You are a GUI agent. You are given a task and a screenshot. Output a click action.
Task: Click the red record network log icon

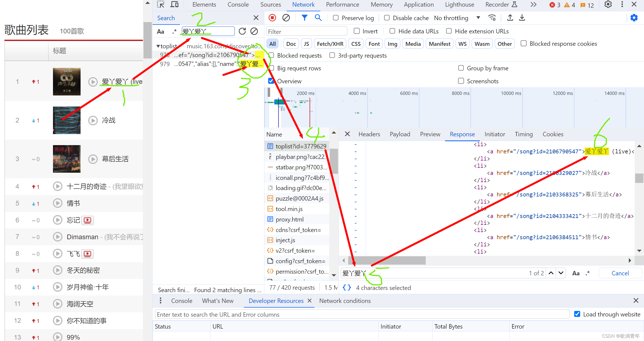click(272, 18)
